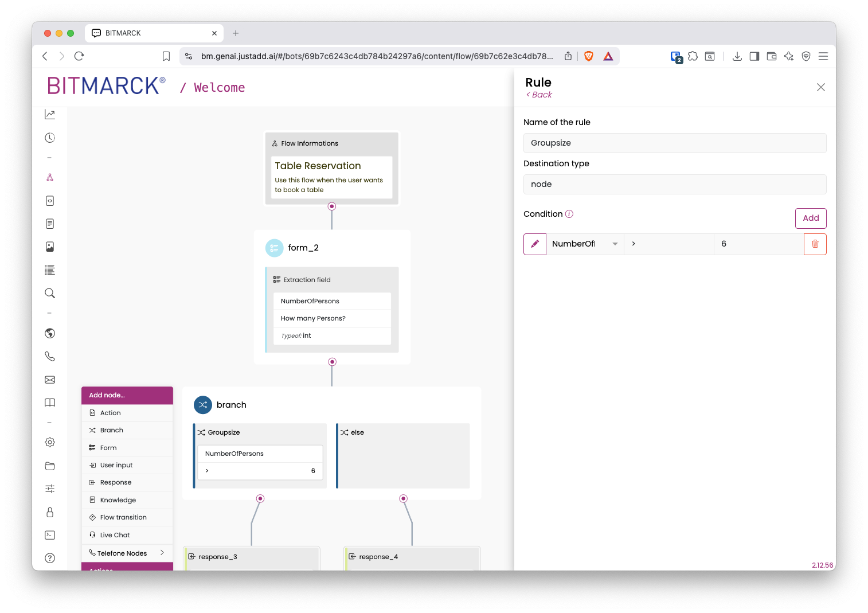Click the NumberOfPersons extraction field row
Image resolution: width=868 pixels, height=613 pixels.
click(x=332, y=301)
